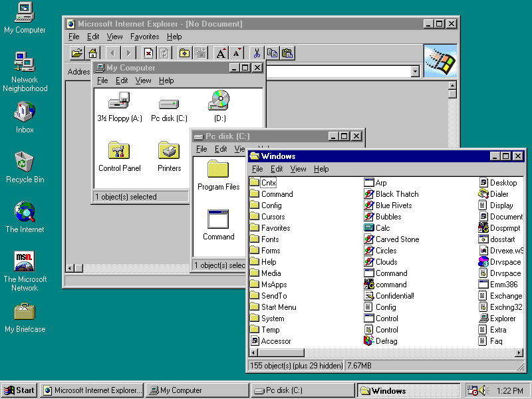Click the up scroll arrow in Internet Explorer
Image resolution: width=532 pixels, height=399 pixels.
point(452,85)
